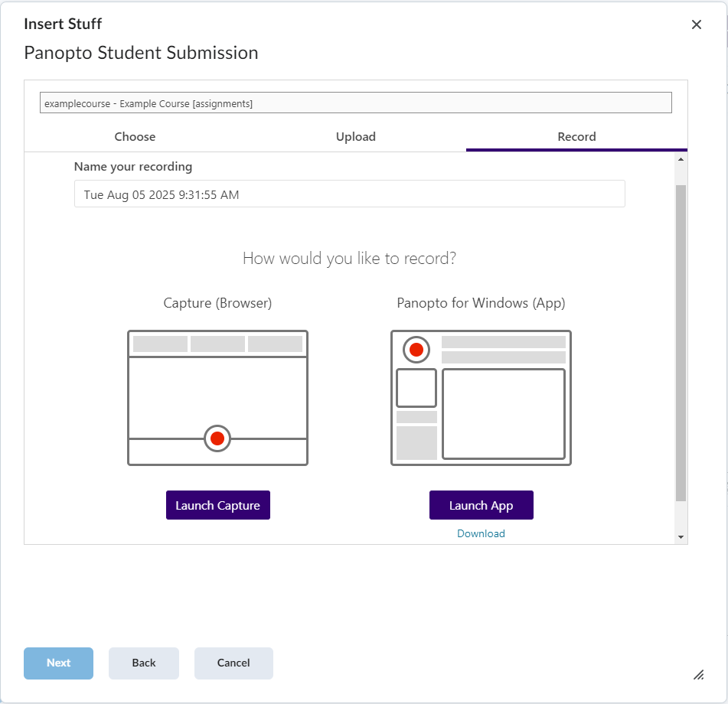Screen dimensions: 728x704
Task: Click the vertical scrollbar thumb
Action: pyautogui.click(x=681, y=343)
